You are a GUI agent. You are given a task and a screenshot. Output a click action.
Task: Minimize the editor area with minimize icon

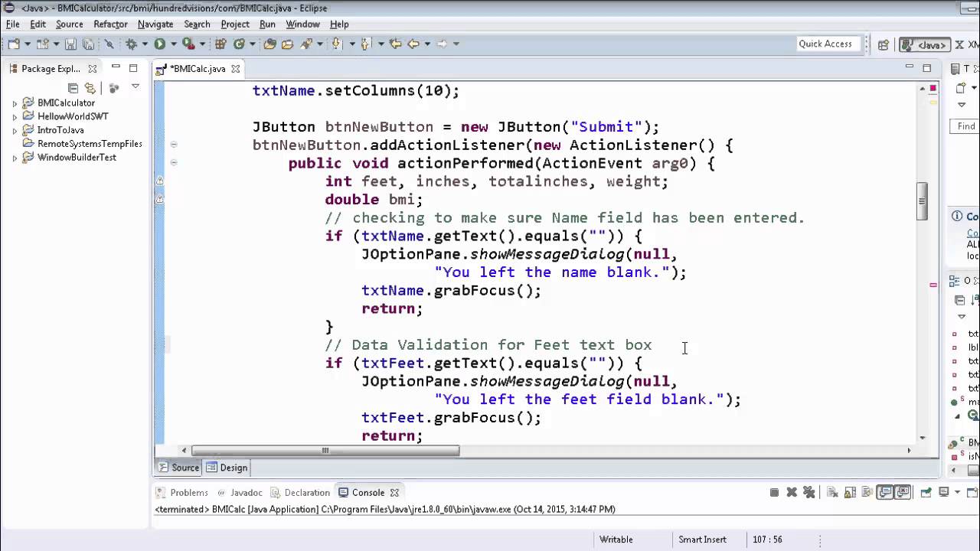910,67
